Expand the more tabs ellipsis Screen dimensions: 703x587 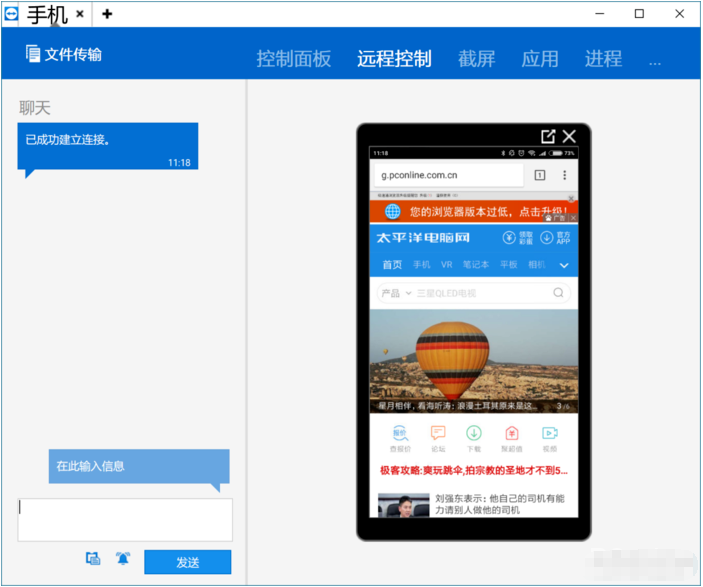[655, 63]
